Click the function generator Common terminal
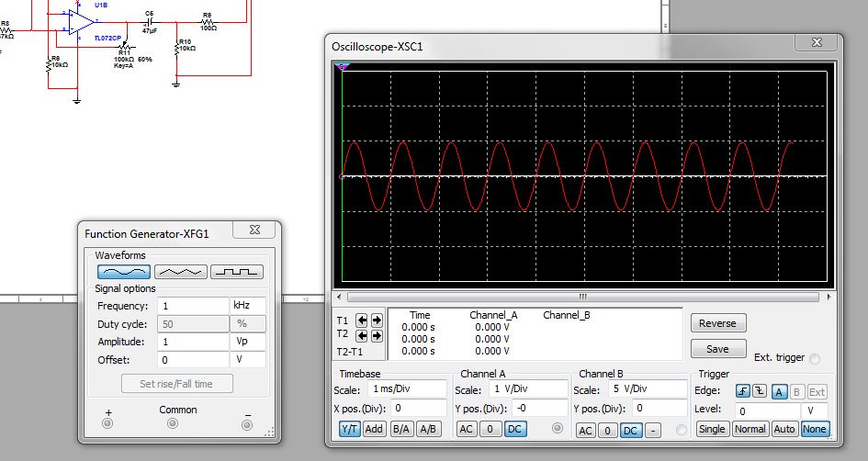This screenshot has width=868, height=461. pos(173,424)
